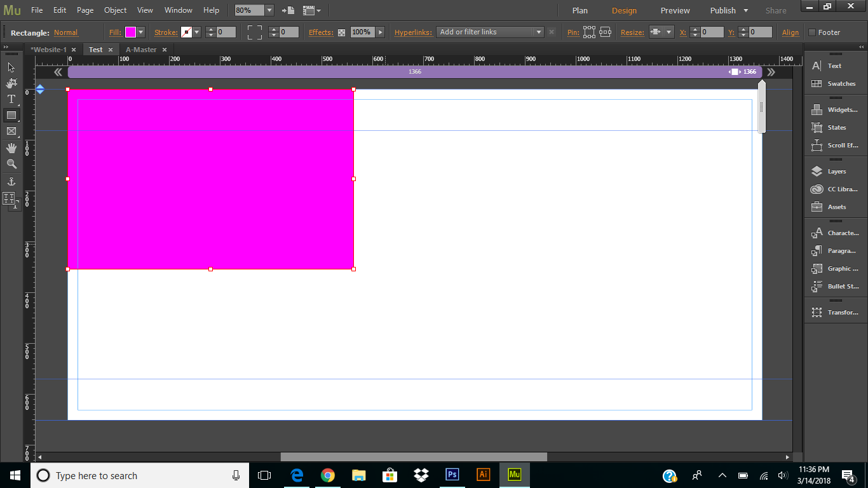Select the Hand tool
The height and width of the screenshot is (488, 868).
click(11, 148)
